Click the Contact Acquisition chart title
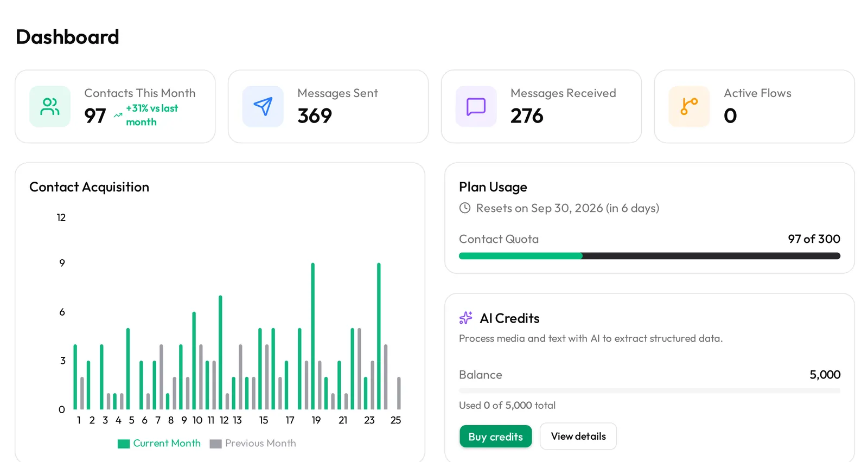 click(x=89, y=187)
